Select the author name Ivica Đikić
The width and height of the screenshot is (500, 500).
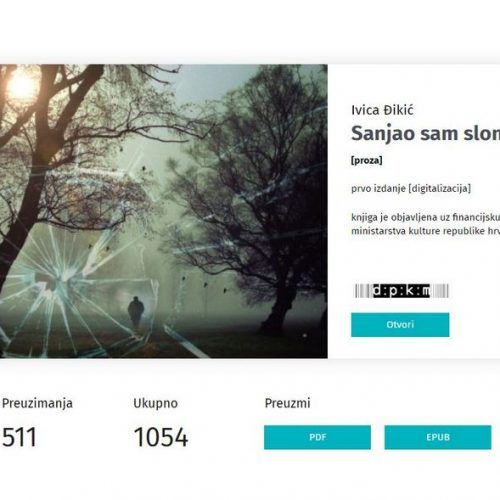click(382, 110)
